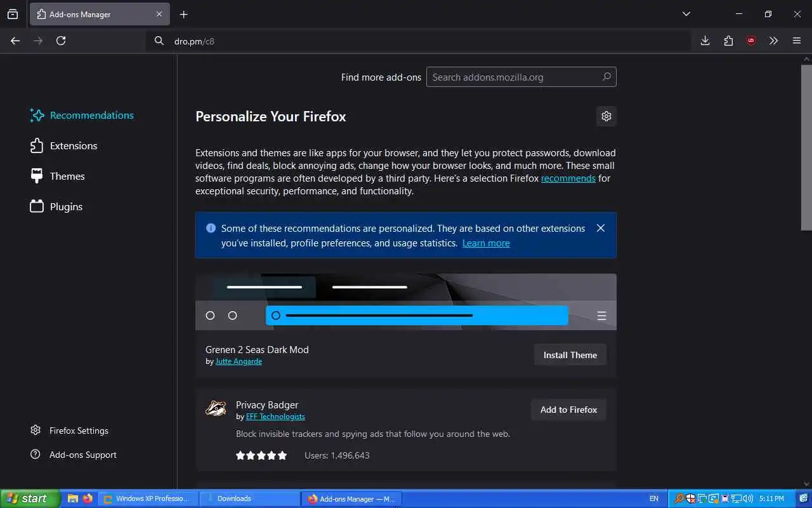Click the EN language indicator
The height and width of the screenshot is (508, 812).
coord(654,498)
